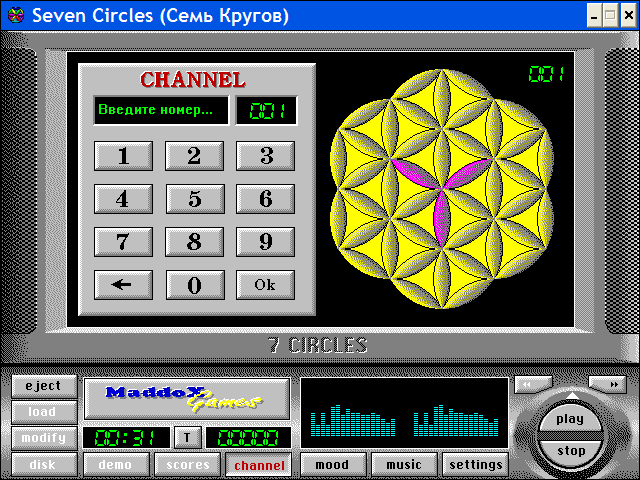Click the backspace arrow key on keypad
The image size is (640, 480).
[x=123, y=285]
